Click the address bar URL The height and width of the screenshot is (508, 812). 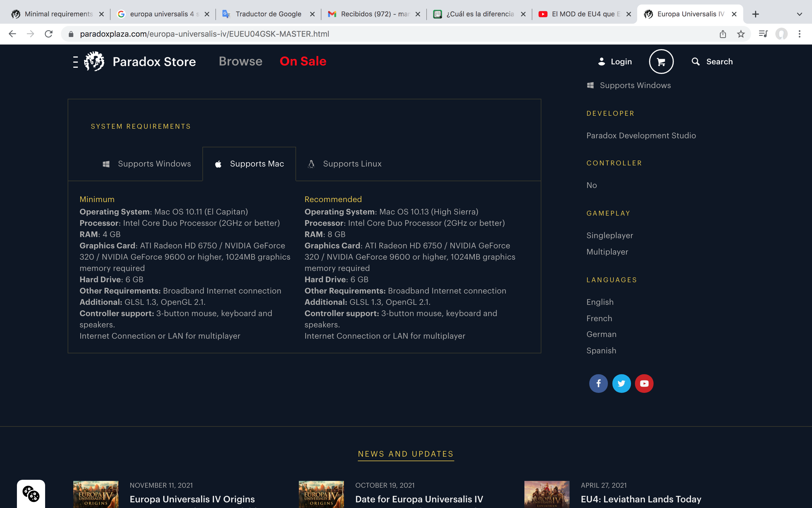pyautogui.click(x=204, y=34)
